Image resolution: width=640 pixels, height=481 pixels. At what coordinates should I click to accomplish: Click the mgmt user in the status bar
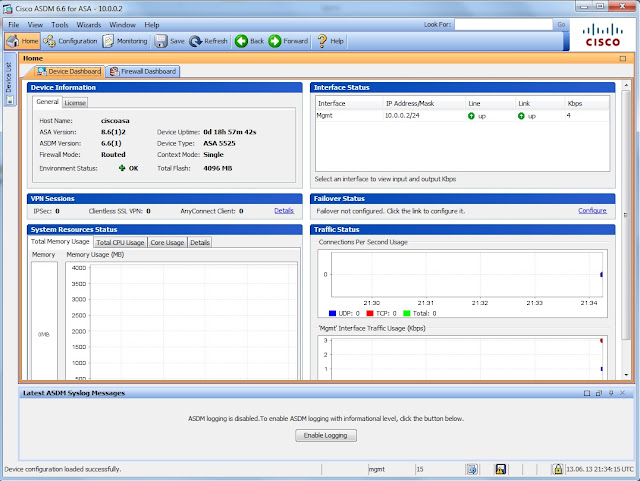[x=377, y=470]
